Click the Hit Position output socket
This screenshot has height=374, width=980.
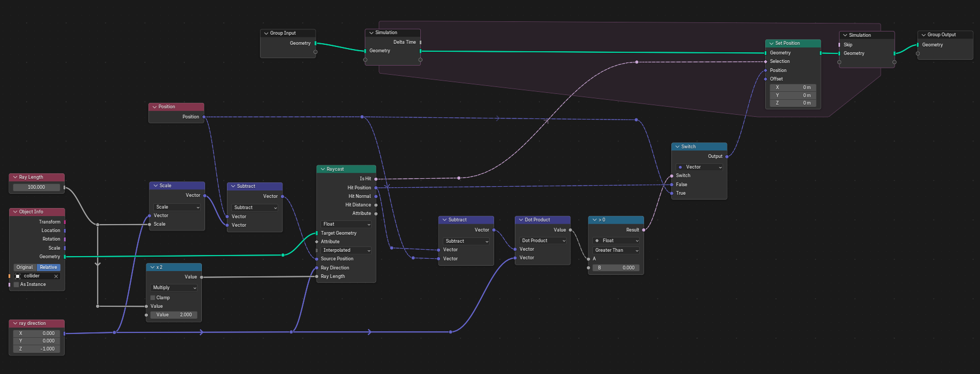pos(376,188)
